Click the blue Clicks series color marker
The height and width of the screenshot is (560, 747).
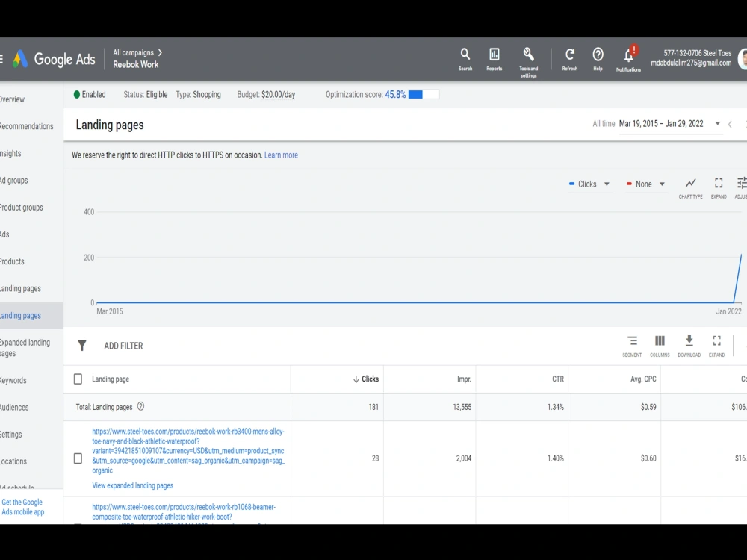click(571, 184)
